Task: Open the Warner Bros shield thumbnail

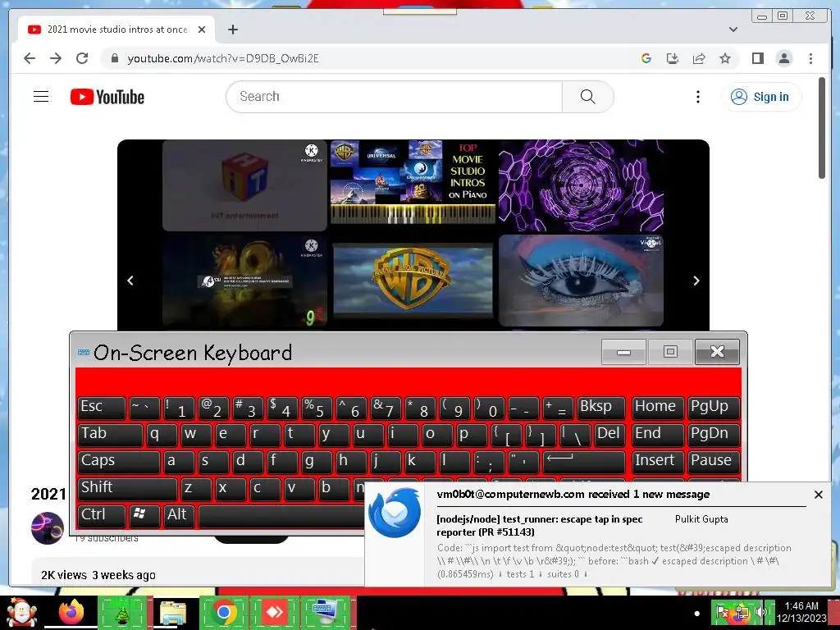Action: [413, 281]
